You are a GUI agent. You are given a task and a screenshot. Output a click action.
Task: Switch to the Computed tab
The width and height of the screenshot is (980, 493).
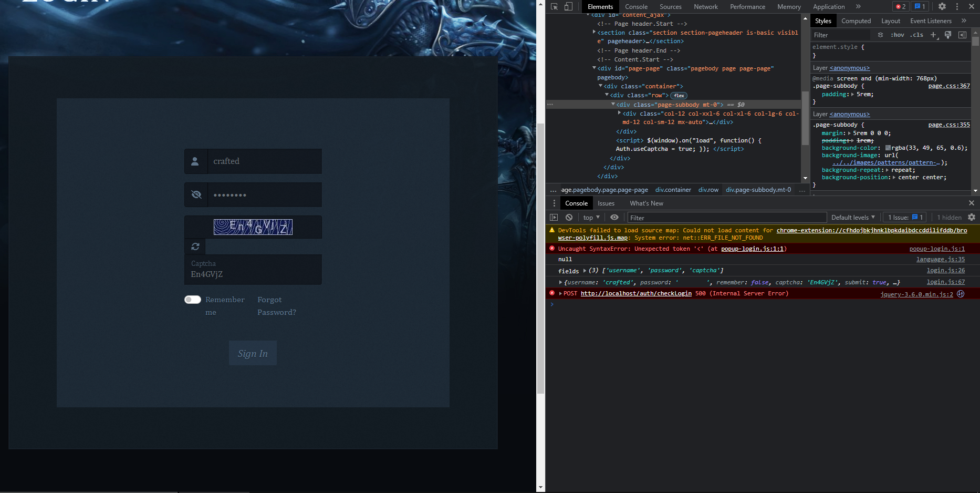coord(856,20)
